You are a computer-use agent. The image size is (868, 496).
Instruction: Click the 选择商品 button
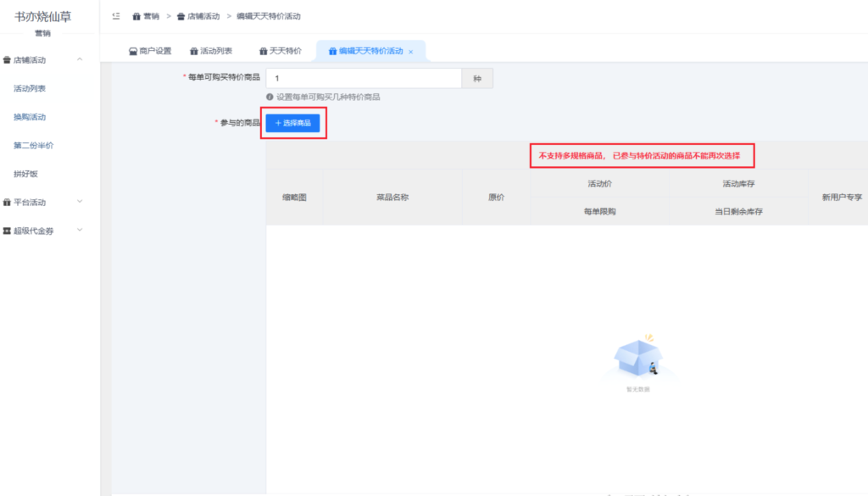click(292, 123)
